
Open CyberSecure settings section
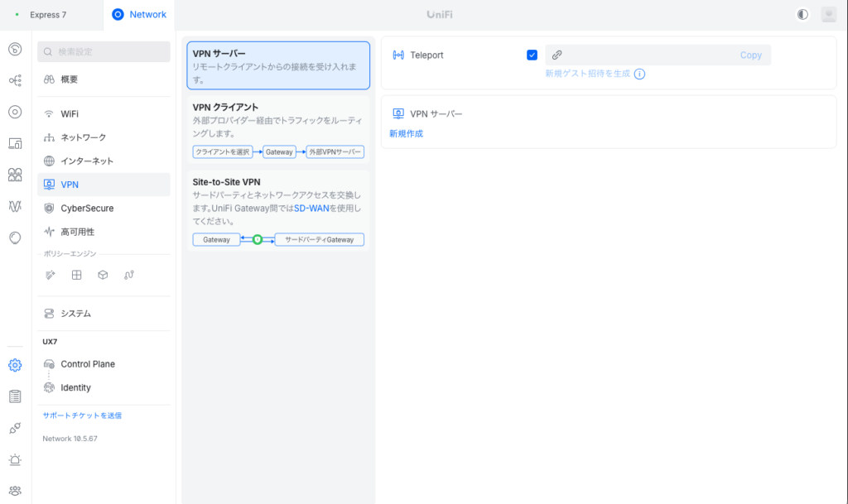104,208
